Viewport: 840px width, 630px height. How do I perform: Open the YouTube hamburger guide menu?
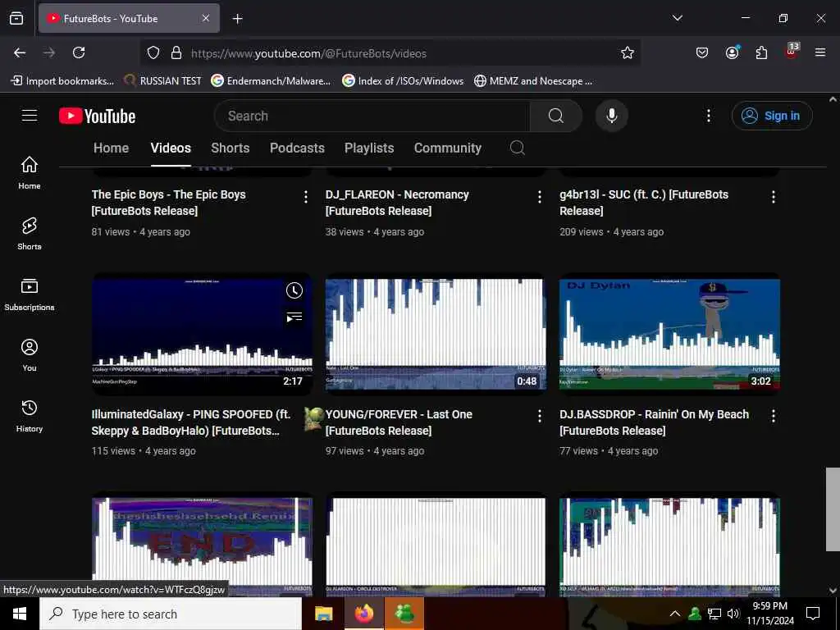click(x=30, y=116)
